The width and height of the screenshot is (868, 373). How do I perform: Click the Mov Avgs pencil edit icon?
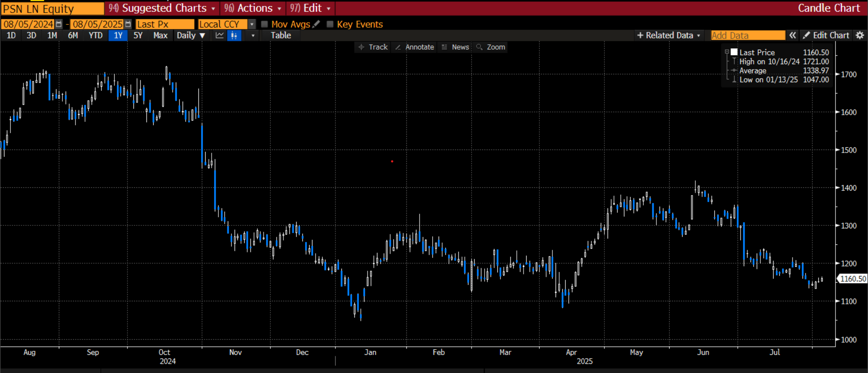click(x=316, y=24)
